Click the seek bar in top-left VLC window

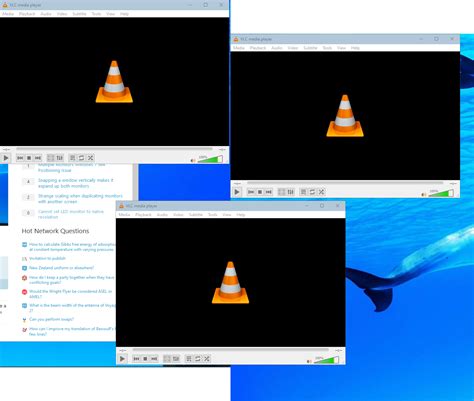pos(114,149)
